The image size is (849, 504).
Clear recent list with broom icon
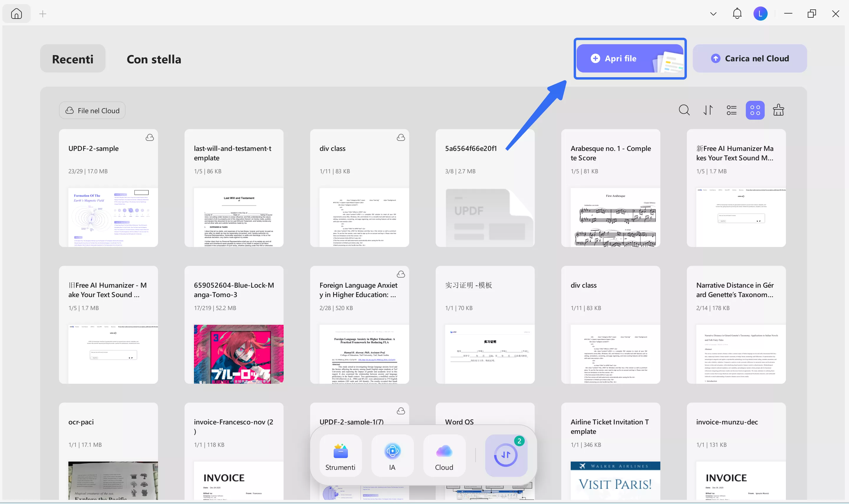point(778,110)
